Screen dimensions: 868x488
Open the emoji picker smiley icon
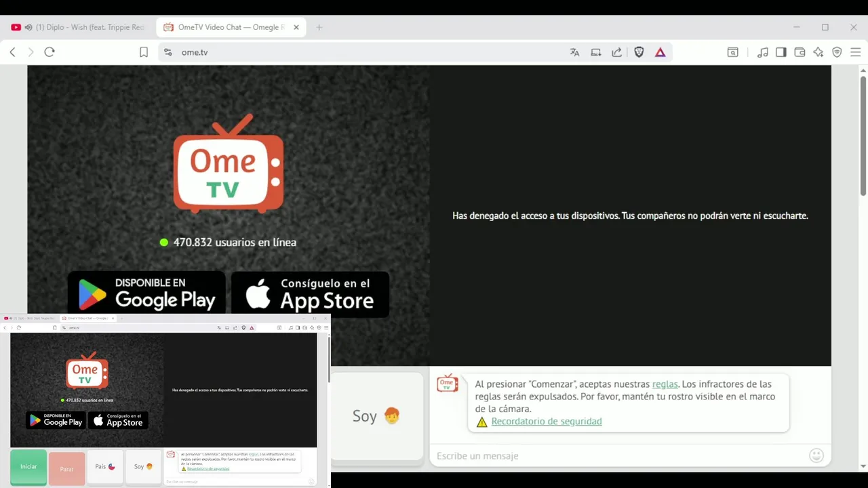point(816,456)
